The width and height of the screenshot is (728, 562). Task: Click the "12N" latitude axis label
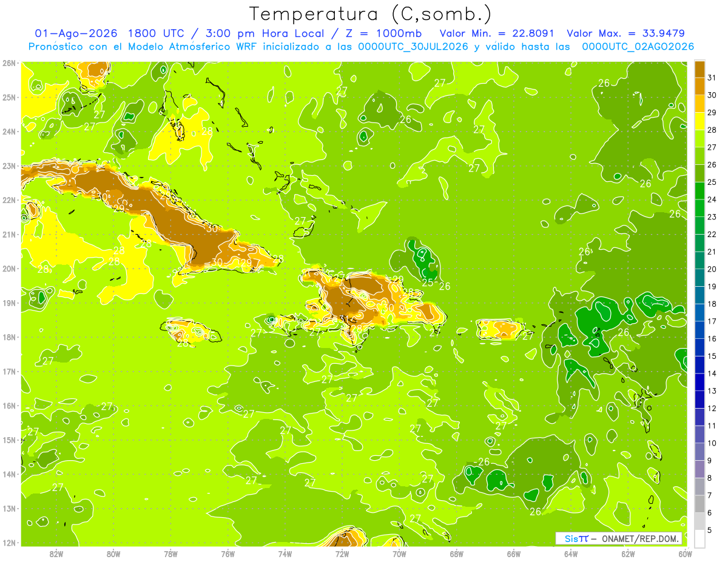[9, 542]
